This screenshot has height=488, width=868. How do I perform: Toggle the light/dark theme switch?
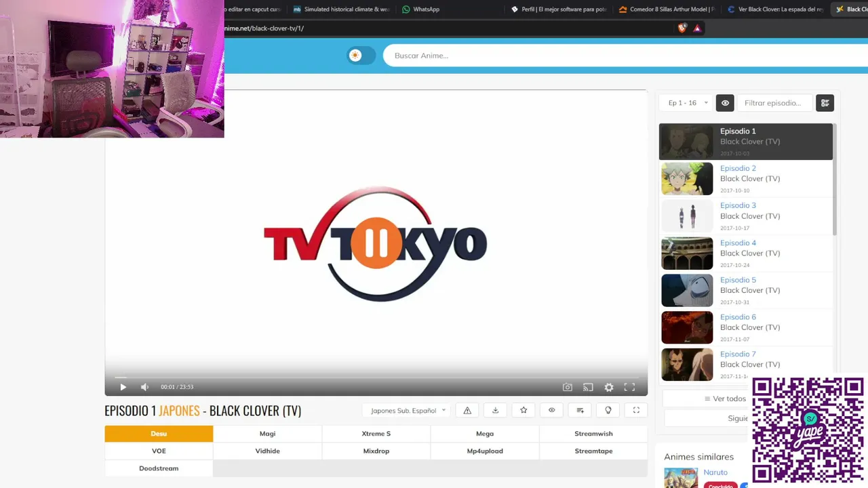click(361, 56)
